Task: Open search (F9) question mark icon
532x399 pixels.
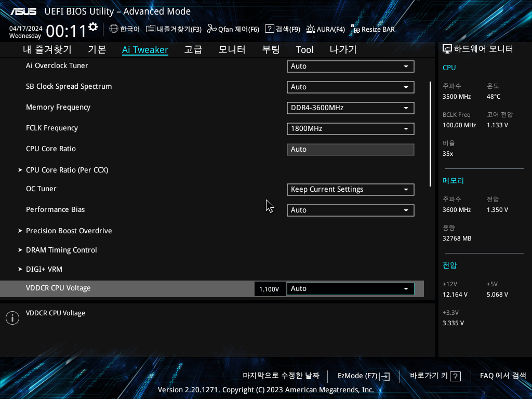Action: coord(270,29)
